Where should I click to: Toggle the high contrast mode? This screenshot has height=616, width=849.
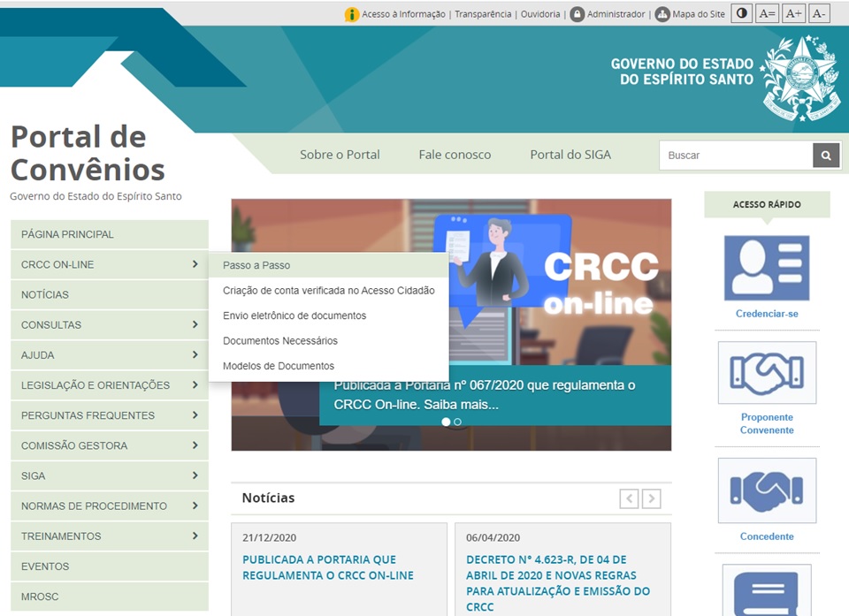(x=741, y=13)
